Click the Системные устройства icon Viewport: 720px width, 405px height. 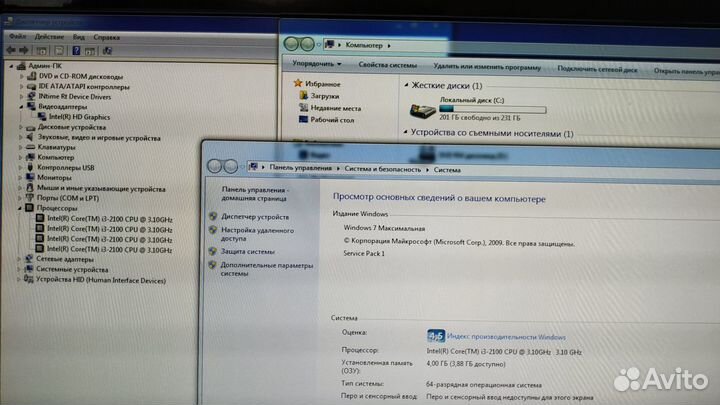pos(29,269)
